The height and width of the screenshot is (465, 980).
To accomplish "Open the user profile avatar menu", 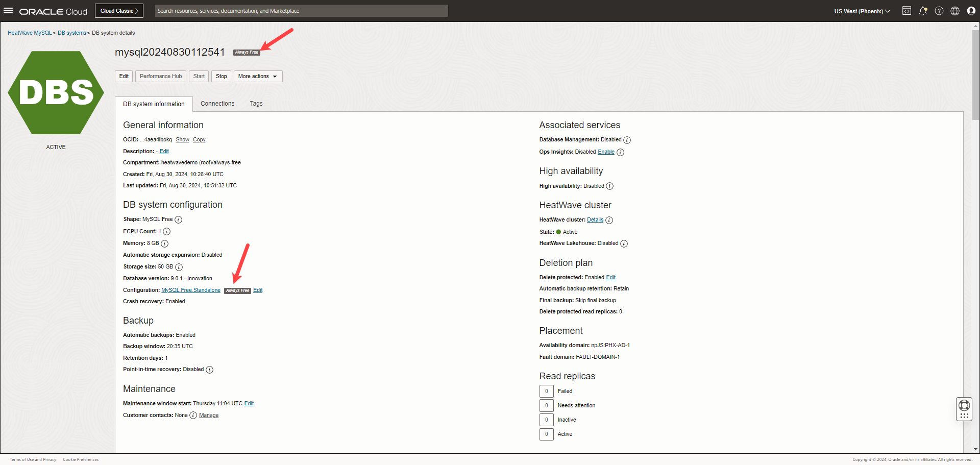I will 971,11.
